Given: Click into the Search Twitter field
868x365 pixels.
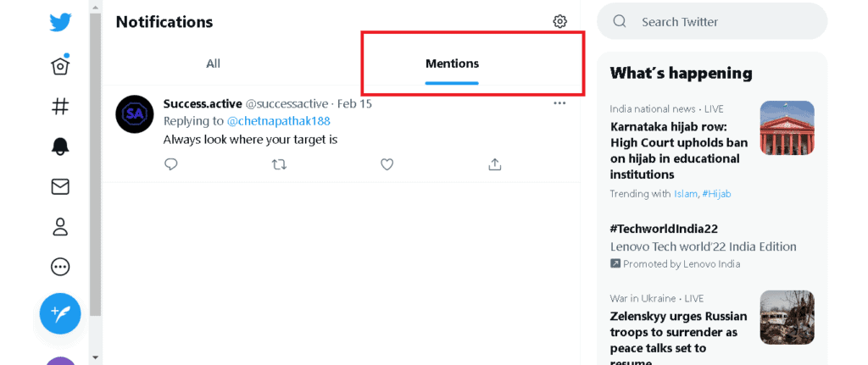Looking at the screenshot, I should tap(712, 21).
